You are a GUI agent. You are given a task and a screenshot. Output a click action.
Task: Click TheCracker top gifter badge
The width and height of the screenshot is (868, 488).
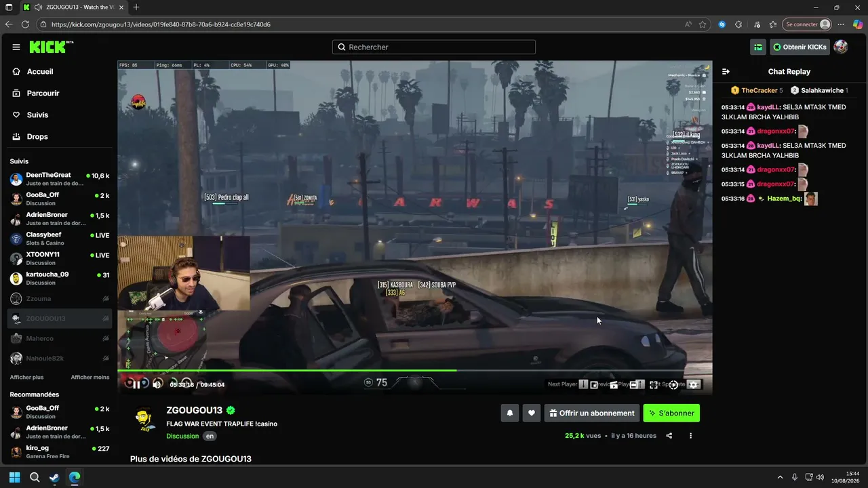tap(756, 90)
